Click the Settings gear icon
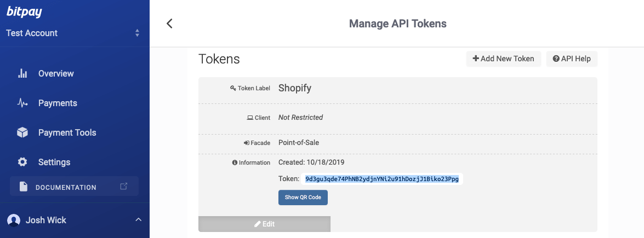This screenshot has width=644, height=238. (x=22, y=162)
